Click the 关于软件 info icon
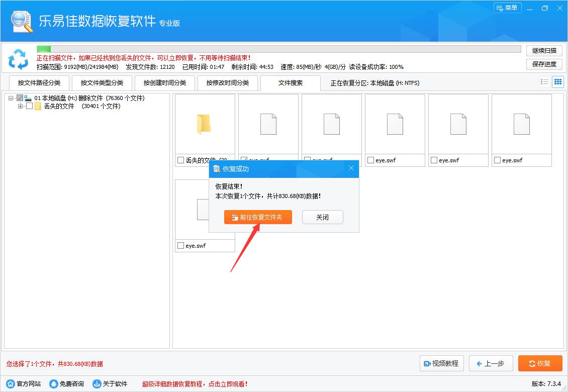This screenshot has height=392, width=568. pos(96,383)
